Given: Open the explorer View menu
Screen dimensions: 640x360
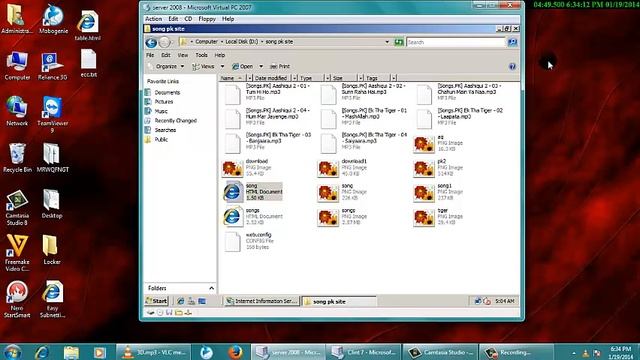Looking at the screenshot, I should click(182, 55).
